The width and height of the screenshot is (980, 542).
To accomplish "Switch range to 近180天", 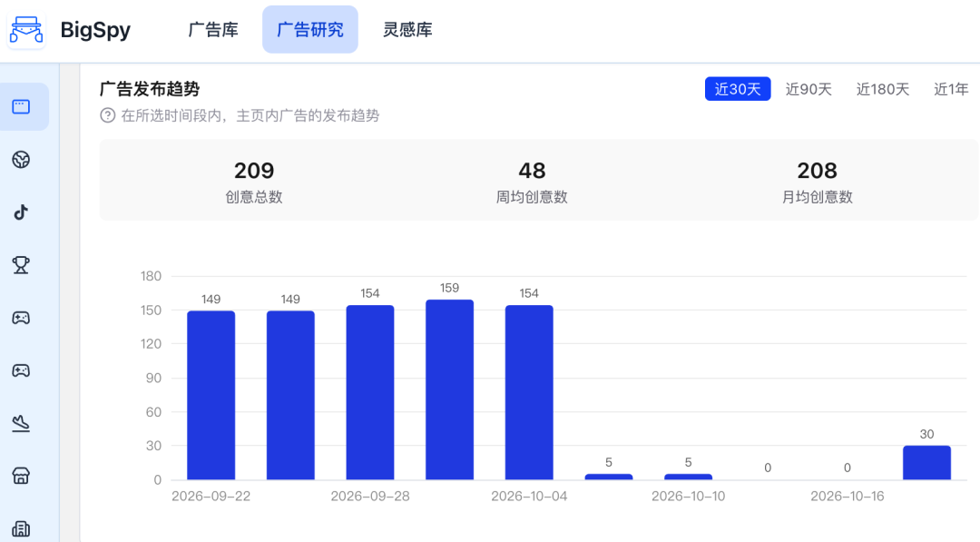I will tap(883, 89).
